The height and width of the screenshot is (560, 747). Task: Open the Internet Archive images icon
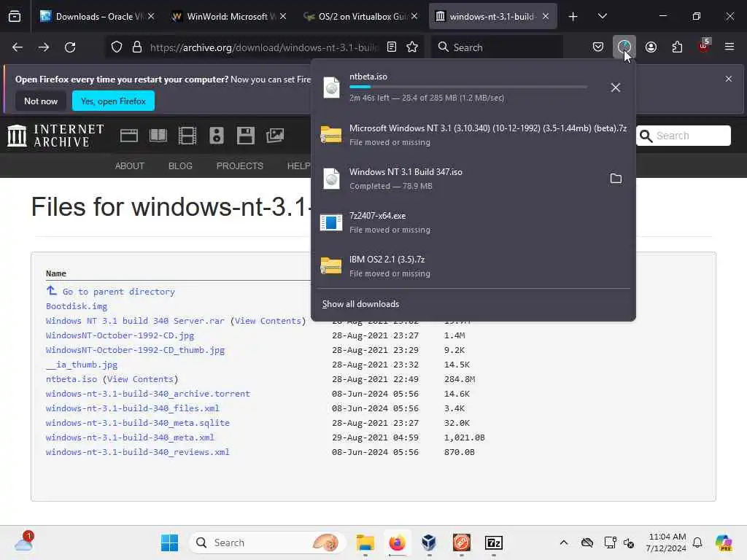275,136
